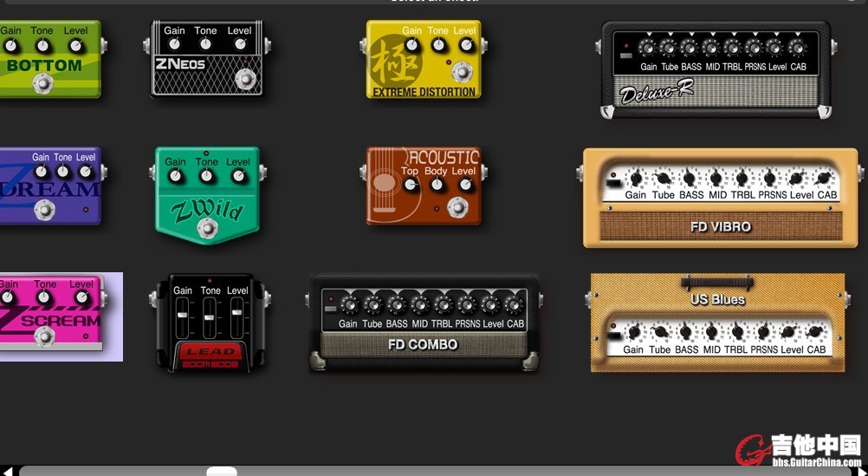Viewport: 868px width, 476px height.
Task: Click the ZNeos pedal footswitch
Action: coord(244,79)
